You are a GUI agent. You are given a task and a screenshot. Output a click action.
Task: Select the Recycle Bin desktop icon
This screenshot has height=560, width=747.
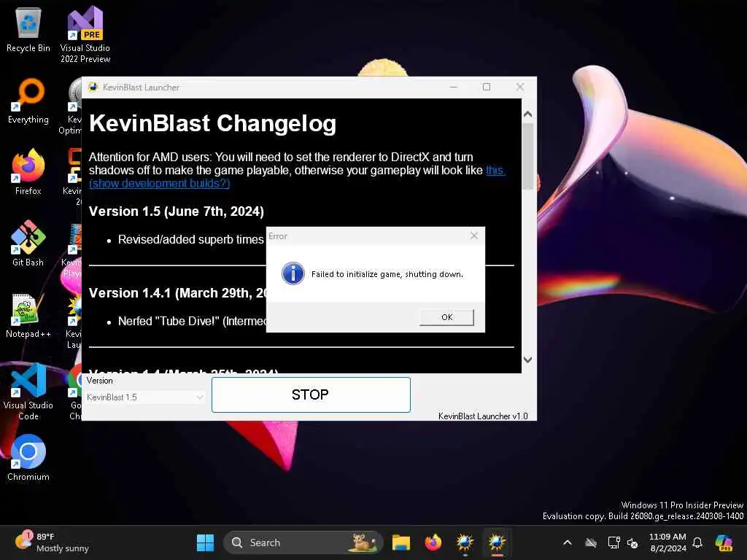pyautogui.click(x=28, y=30)
